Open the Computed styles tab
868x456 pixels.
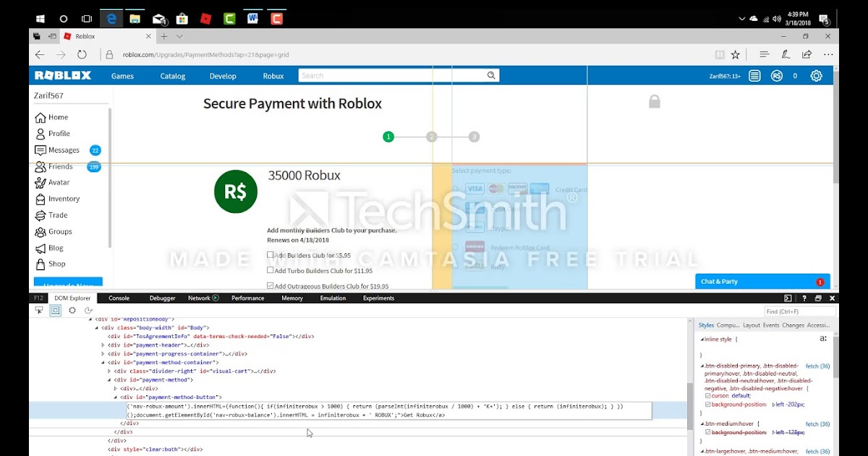(728, 325)
